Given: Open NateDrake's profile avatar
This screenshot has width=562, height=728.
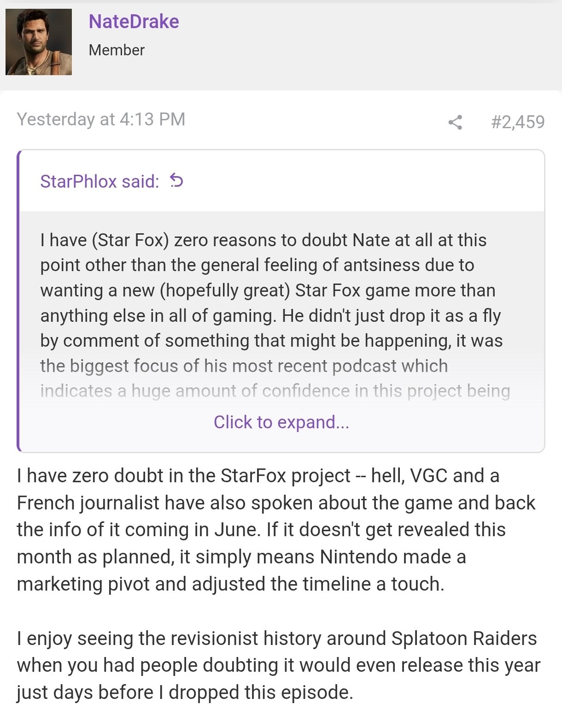Looking at the screenshot, I should 39,42.
